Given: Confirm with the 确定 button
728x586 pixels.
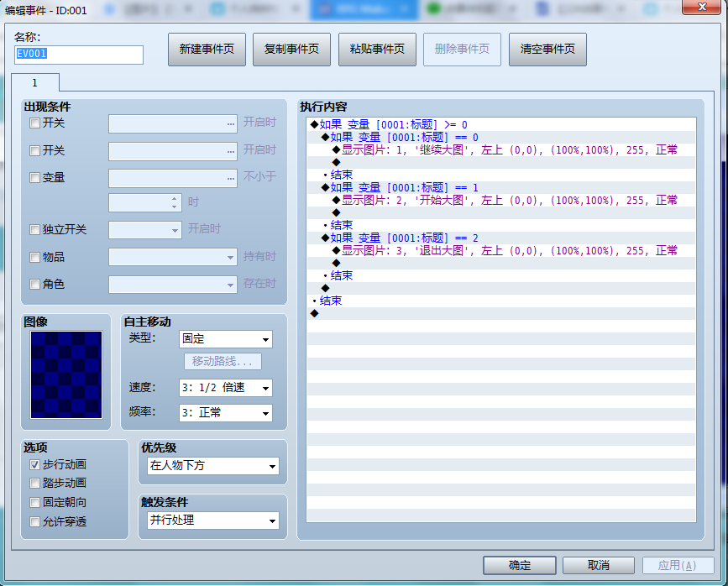Looking at the screenshot, I should [520, 565].
